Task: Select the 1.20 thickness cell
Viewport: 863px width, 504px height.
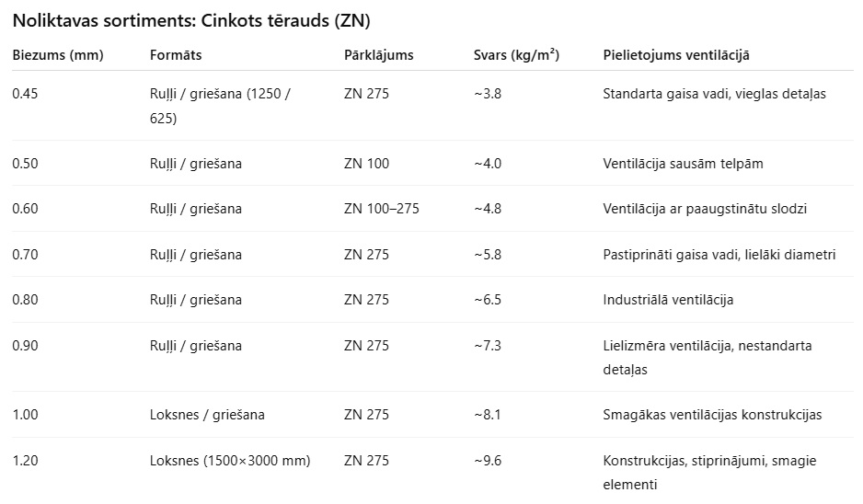Action: click(x=26, y=461)
